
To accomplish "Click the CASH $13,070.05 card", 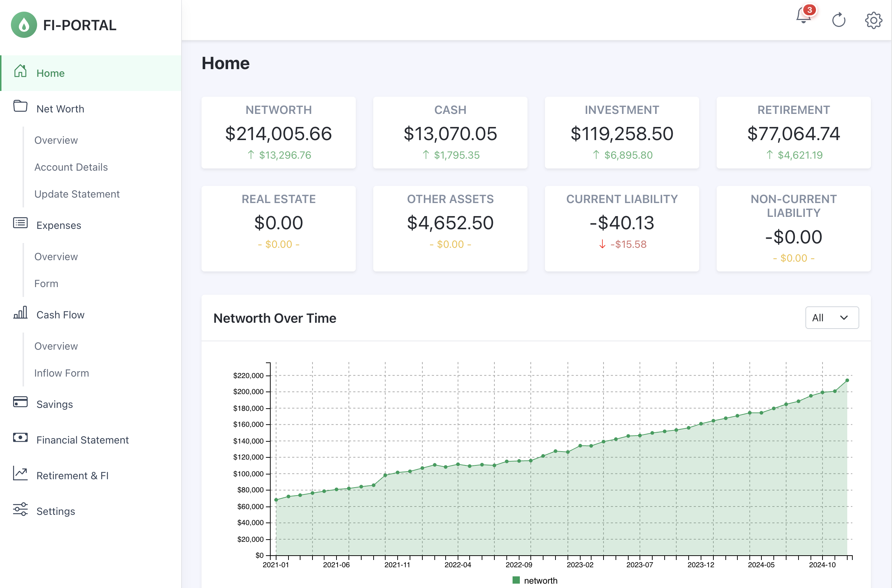I will 450,133.
